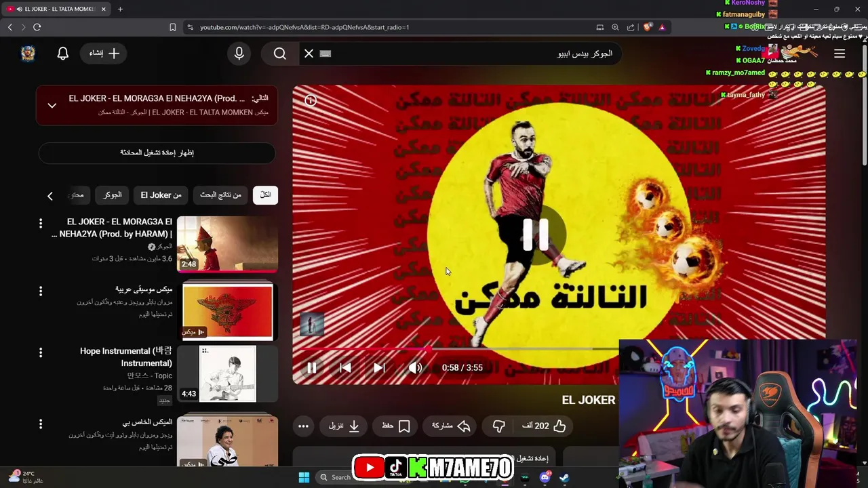Bookmark this page from the address bar
This screenshot has width=868, height=488.
[x=172, y=27]
